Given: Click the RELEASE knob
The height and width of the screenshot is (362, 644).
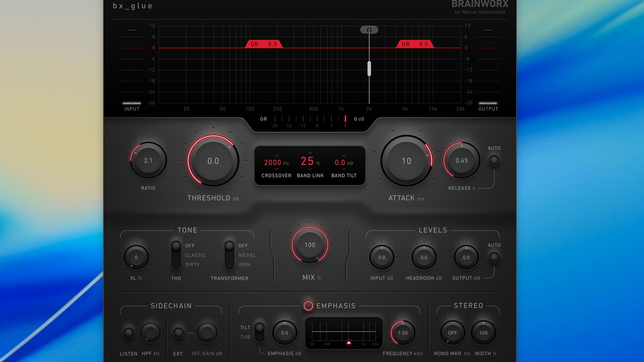Looking at the screenshot, I should (x=462, y=160).
